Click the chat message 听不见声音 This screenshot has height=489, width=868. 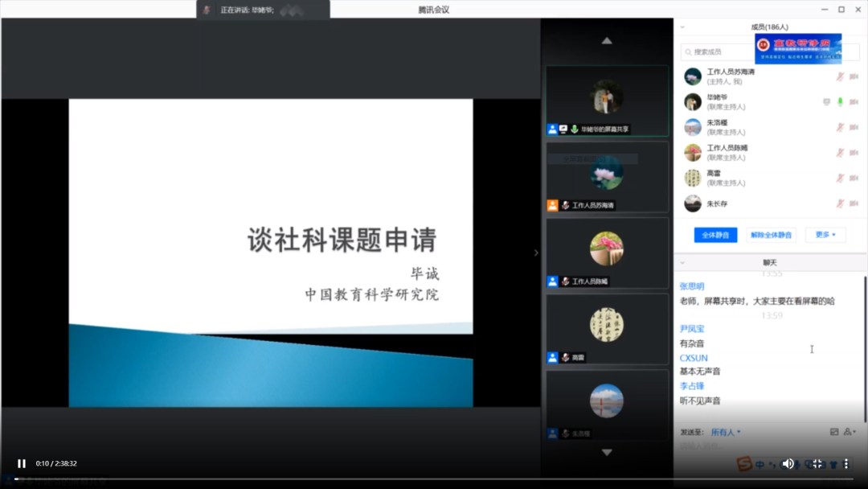(700, 401)
